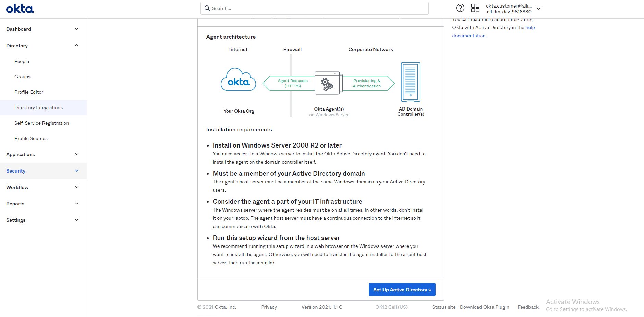The image size is (644, 317).
Task: Click the Set Up Active Directory button
Action: 402,290
